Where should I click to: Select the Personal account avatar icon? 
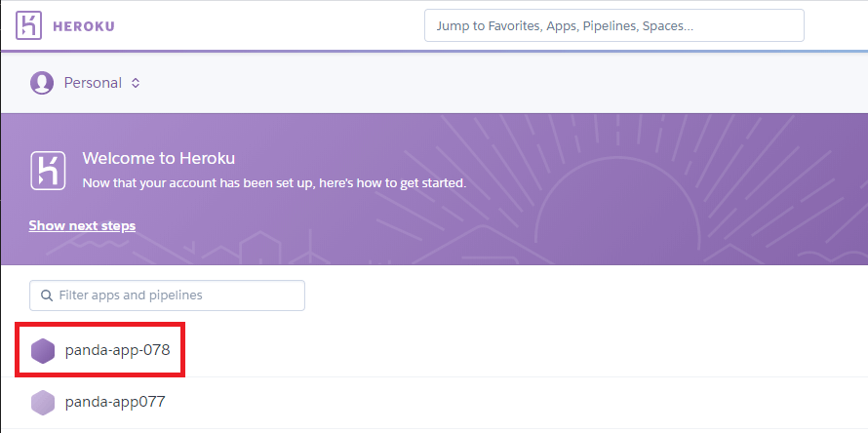tap(42, 83)
